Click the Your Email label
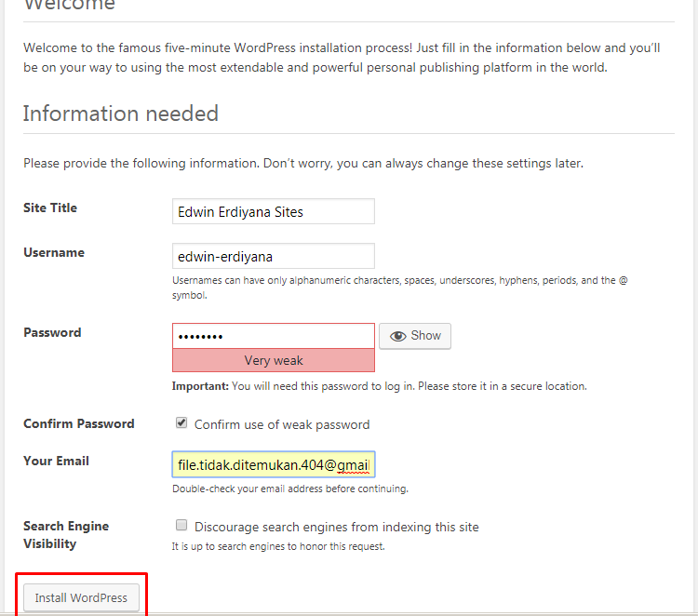The height and width of the screenshot is (616, 698). click(x=56, y=461)
